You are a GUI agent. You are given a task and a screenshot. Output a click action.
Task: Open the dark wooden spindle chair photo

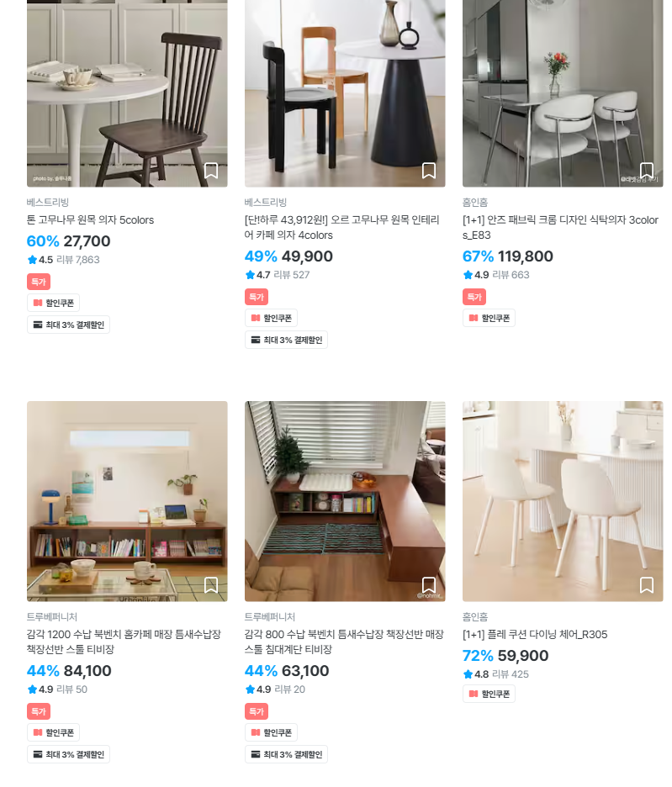pos(127,93)
